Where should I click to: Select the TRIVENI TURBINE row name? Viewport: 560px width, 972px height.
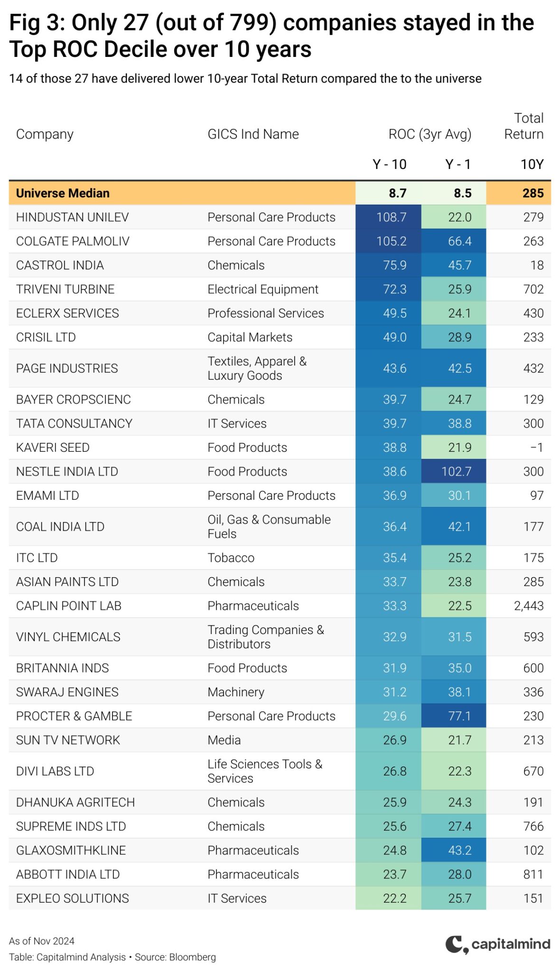coord(65,290)
